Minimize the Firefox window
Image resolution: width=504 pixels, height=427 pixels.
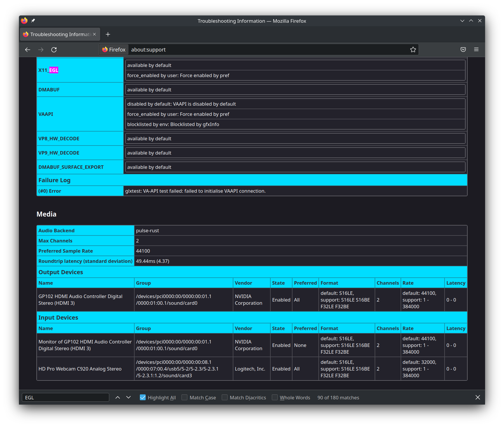462,21
